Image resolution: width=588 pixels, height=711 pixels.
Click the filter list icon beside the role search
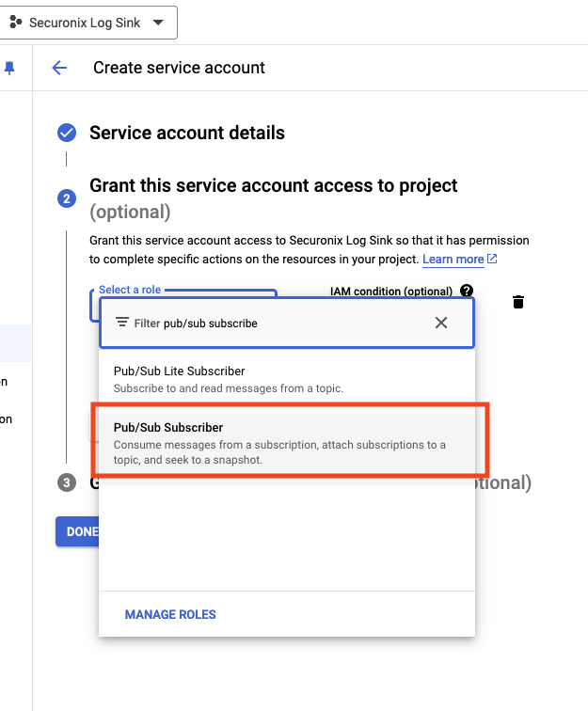122,323
